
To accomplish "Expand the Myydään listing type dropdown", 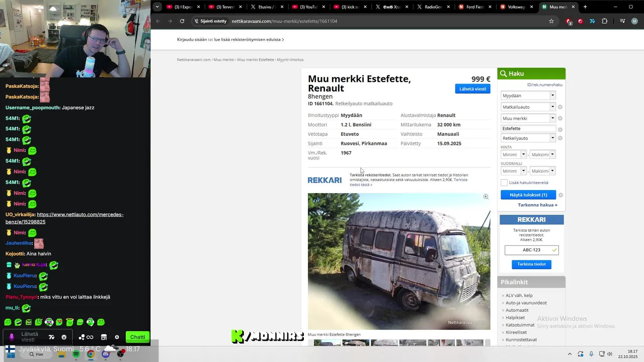I will pos(528,96).
